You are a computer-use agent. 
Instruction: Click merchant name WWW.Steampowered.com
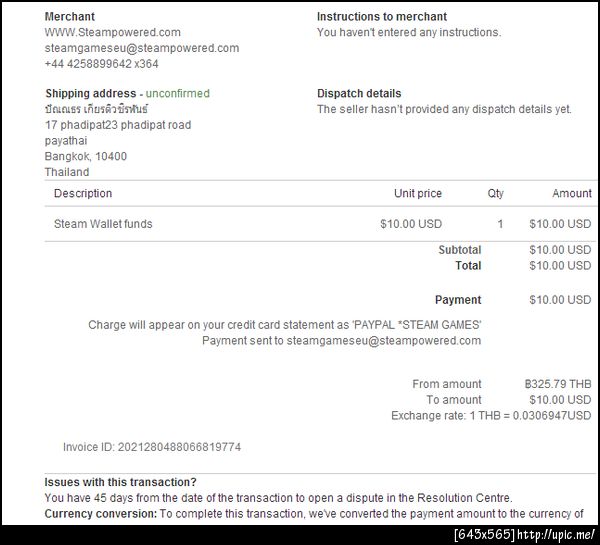pyautogui.click(x=112, y=33)
